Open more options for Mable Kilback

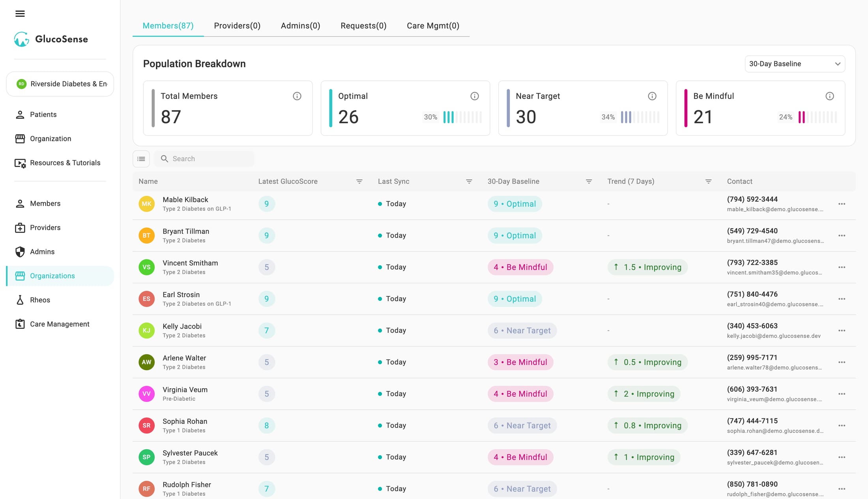click(x=842, y=204)
